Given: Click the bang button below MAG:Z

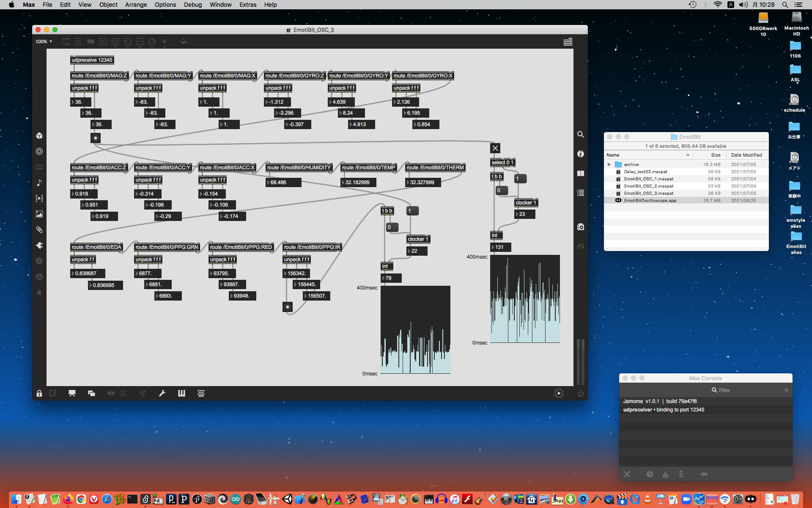Looking at the screenshot, I should 96,138.
